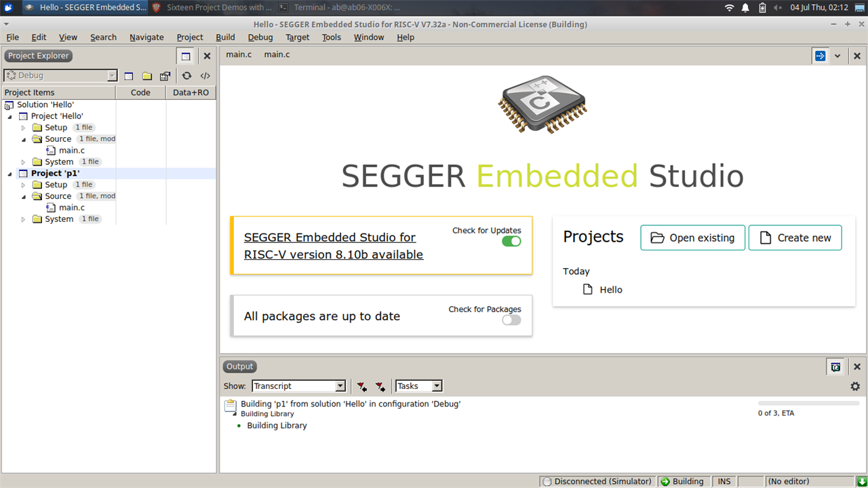Click the Output panel dock icon
The height and width of the screenshot is (488, 868).
pos(835,367)
